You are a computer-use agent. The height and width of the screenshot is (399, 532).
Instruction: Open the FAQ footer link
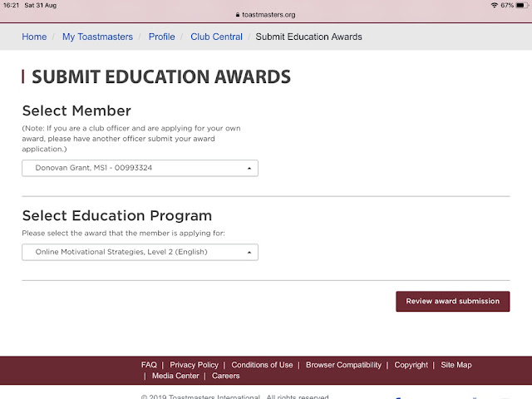click(149, 365)
